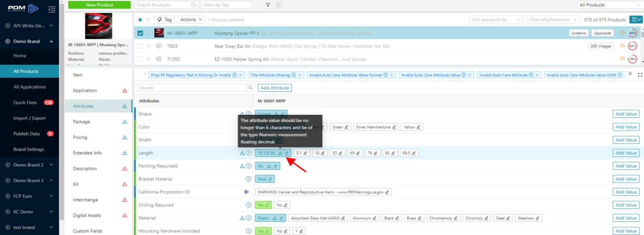Click the Add Attribute button
This screenshot has width=644, height=235.
pos(275,88)
